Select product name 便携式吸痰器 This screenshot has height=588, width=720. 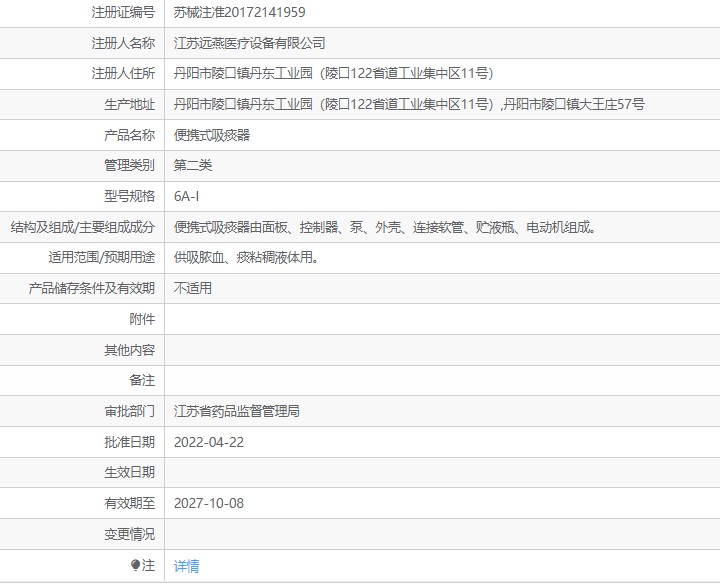pos(212,135)
